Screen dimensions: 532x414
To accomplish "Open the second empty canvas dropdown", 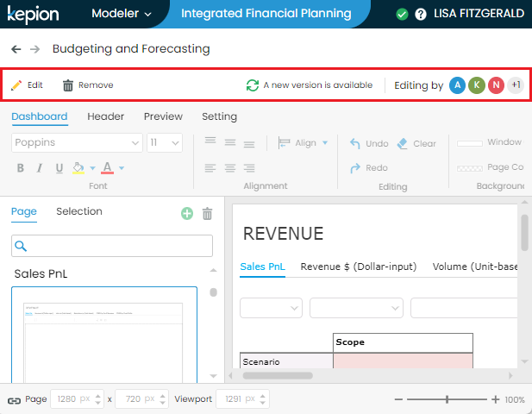I will pos(356,308).
